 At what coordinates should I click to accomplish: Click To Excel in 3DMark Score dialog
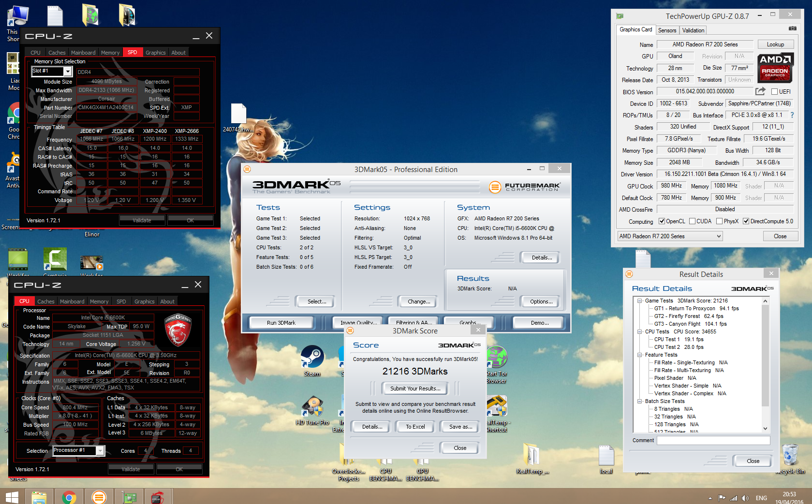(x=415, y=427)
